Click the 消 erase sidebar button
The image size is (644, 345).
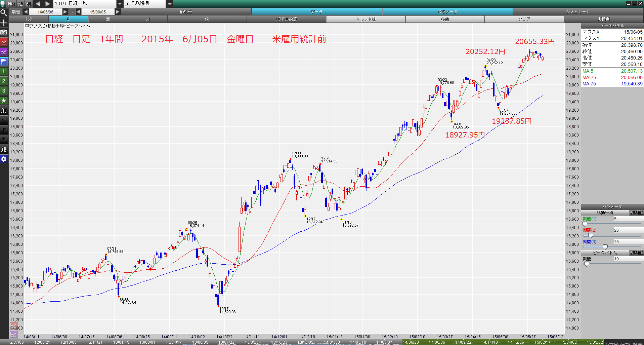tap(4, 110)
